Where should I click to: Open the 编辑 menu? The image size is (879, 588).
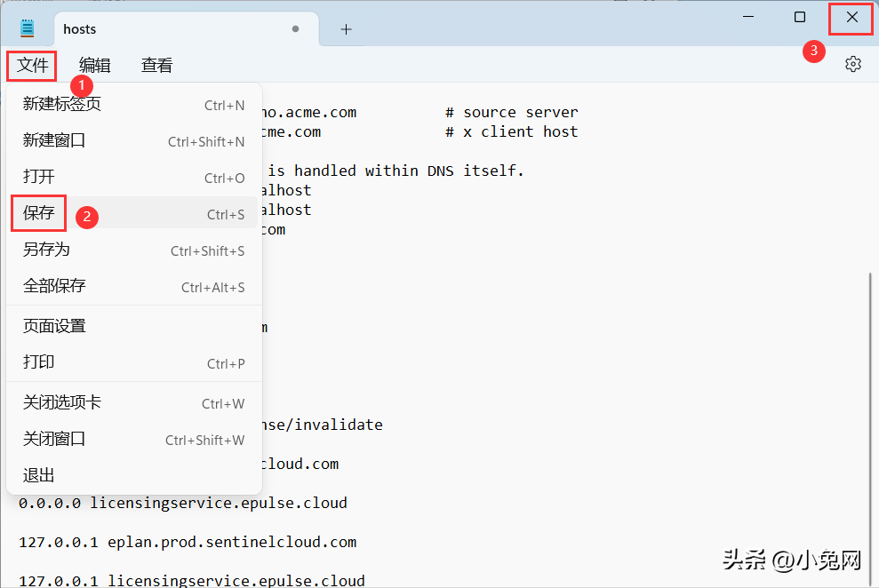[94, 65]
